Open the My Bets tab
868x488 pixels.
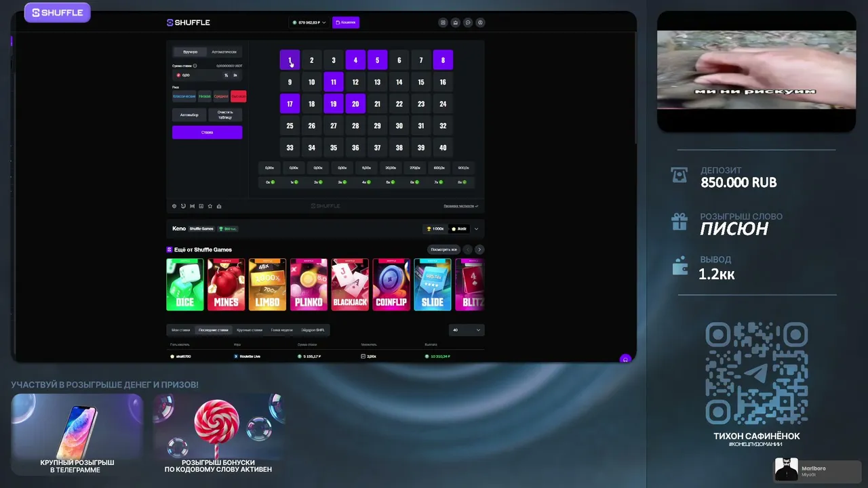pos(180,330)
